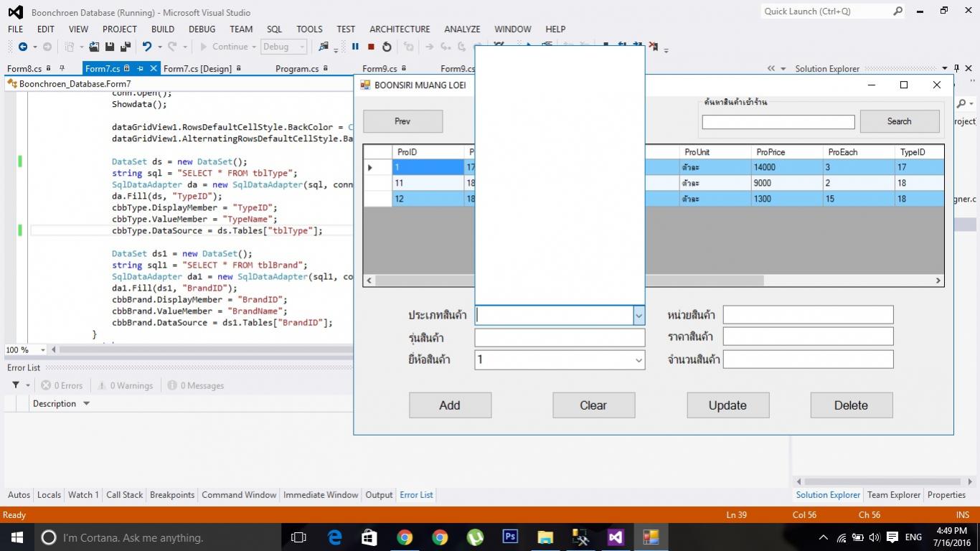Image resolution: width=980 pixels, height=551 pixels.
Task: Click the volume icon in system tray
Action: point(875,537)
